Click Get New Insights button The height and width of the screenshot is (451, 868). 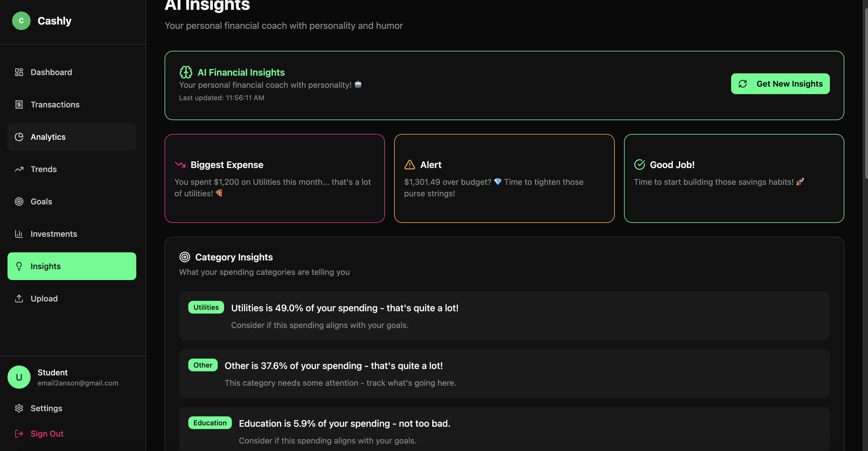pyautogui.click(x=780, y=83)
